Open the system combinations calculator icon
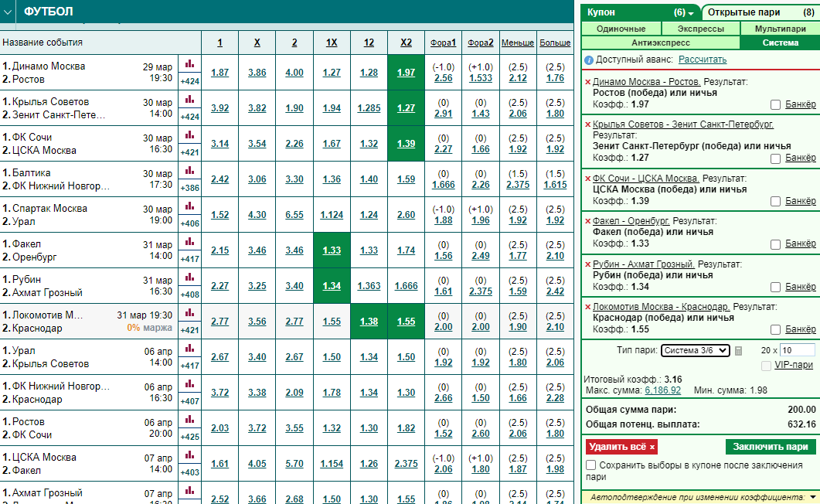The width and height of the screenshot is (820, 504). pyautogui.click(x=738, y=351)
